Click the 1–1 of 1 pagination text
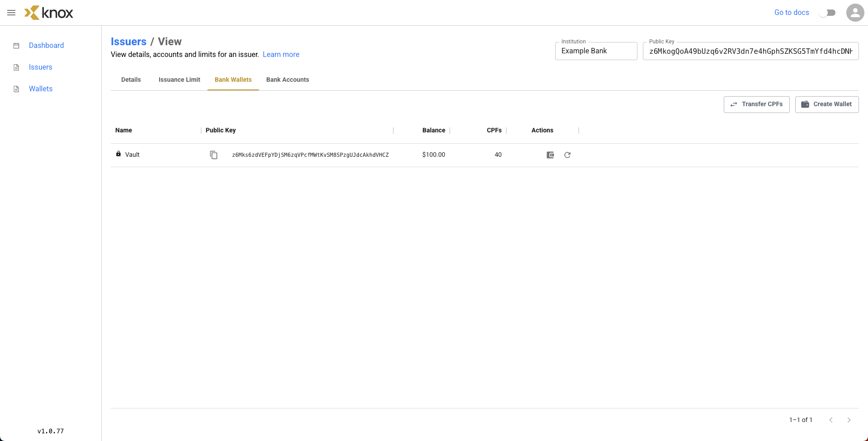868x441 pixels. click(801, 420)
